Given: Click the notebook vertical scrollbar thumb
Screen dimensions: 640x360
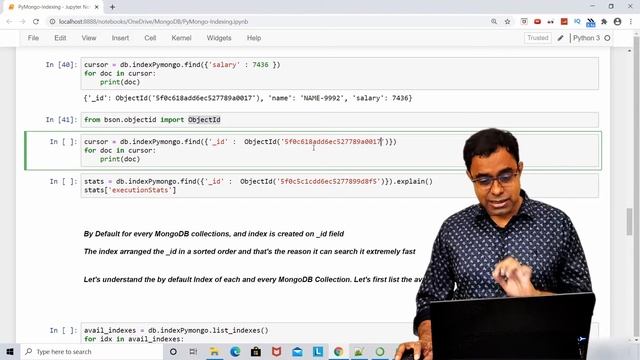Looking at the screenshot, I should click(x=629, y=222).
